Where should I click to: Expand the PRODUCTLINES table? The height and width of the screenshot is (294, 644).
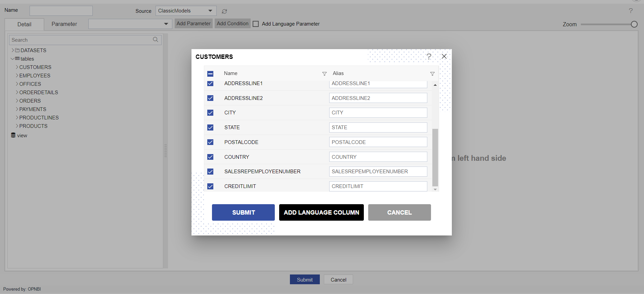(17, 117)
